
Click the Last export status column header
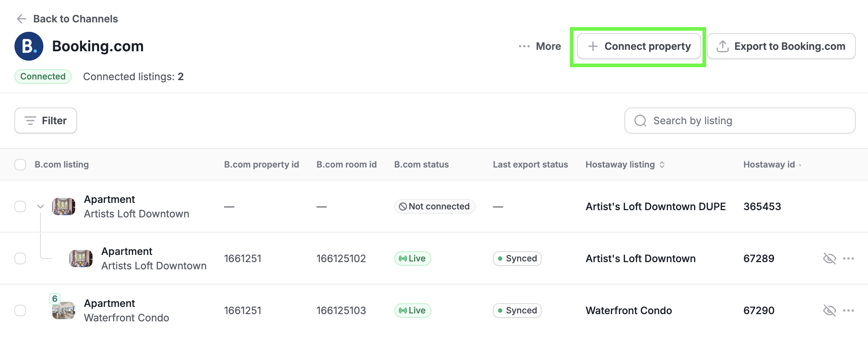pyautogui.click(x=530, y=165)
